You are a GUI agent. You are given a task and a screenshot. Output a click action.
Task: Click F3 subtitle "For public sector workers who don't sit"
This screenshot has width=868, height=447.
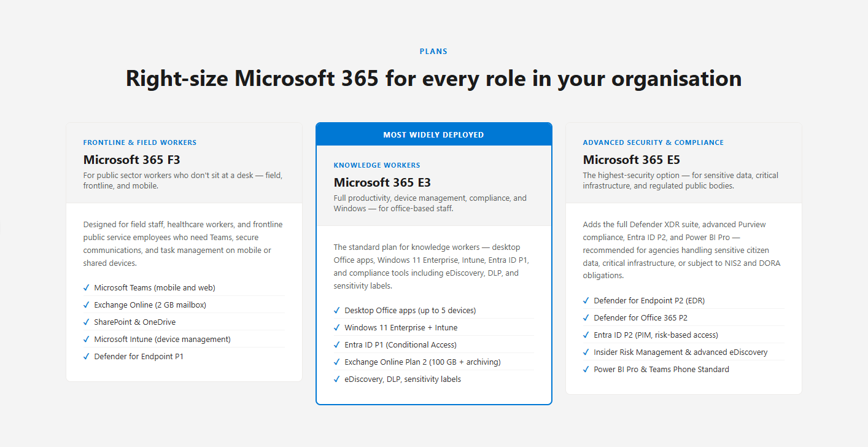click(183, 181)
